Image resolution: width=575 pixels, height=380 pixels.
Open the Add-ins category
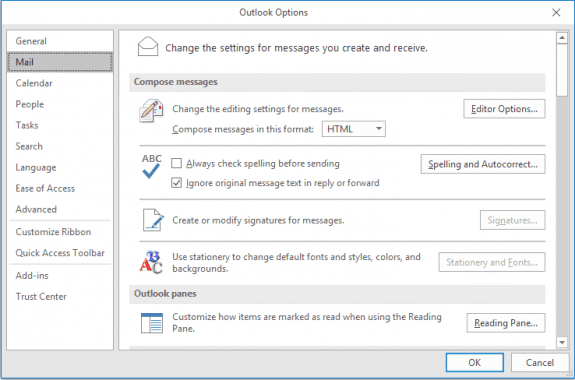coord(60,275)
